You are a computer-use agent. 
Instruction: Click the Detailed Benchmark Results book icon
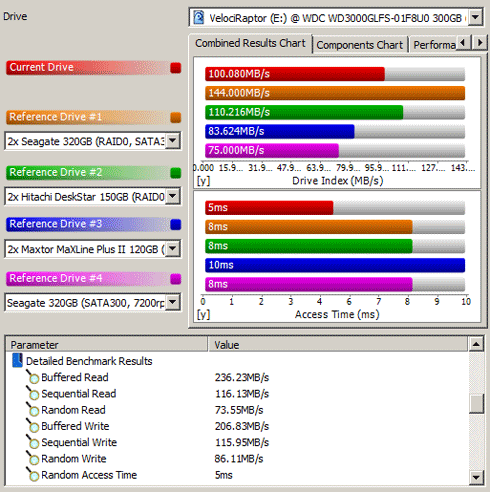17,361
